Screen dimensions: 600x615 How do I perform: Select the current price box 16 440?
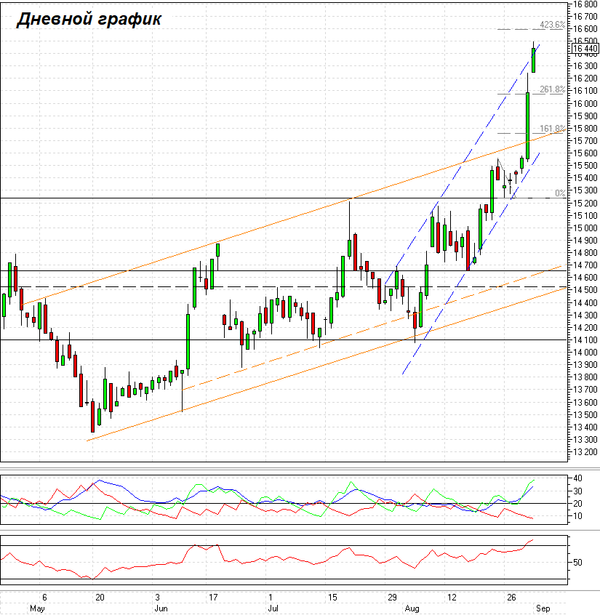click(x=585, y=49)
